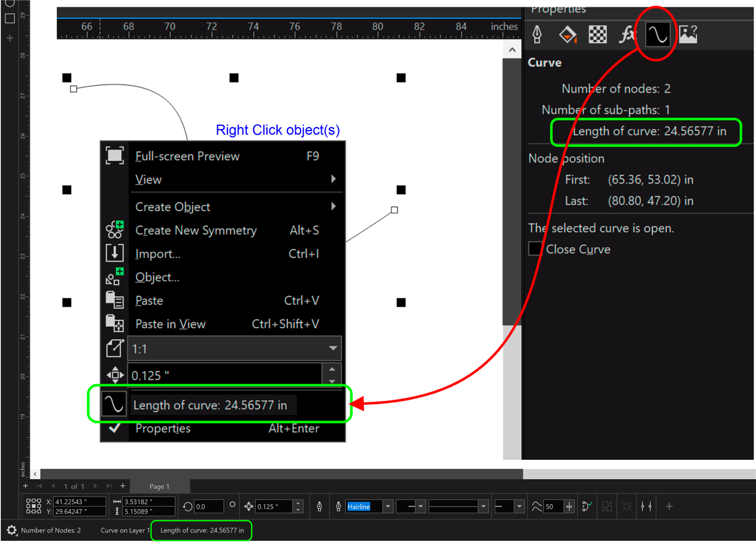Add a page before the page navigator
756x545 pixels.
[x=25, y=486]
